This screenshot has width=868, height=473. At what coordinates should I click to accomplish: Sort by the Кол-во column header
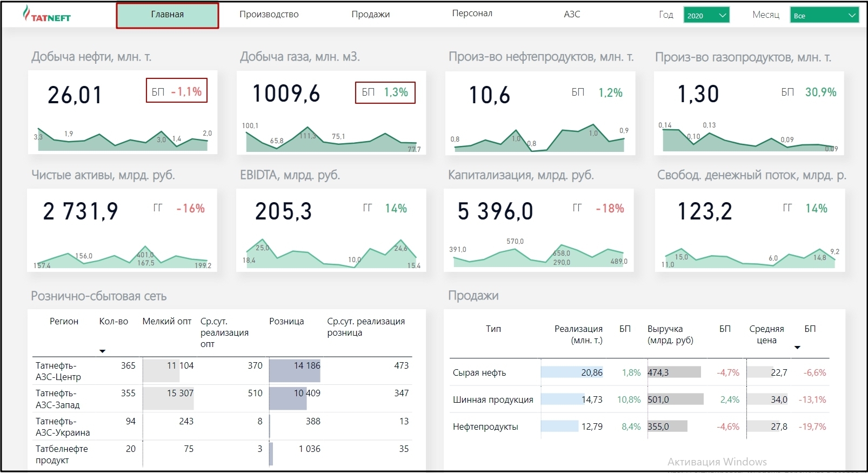tap(113, 321)
